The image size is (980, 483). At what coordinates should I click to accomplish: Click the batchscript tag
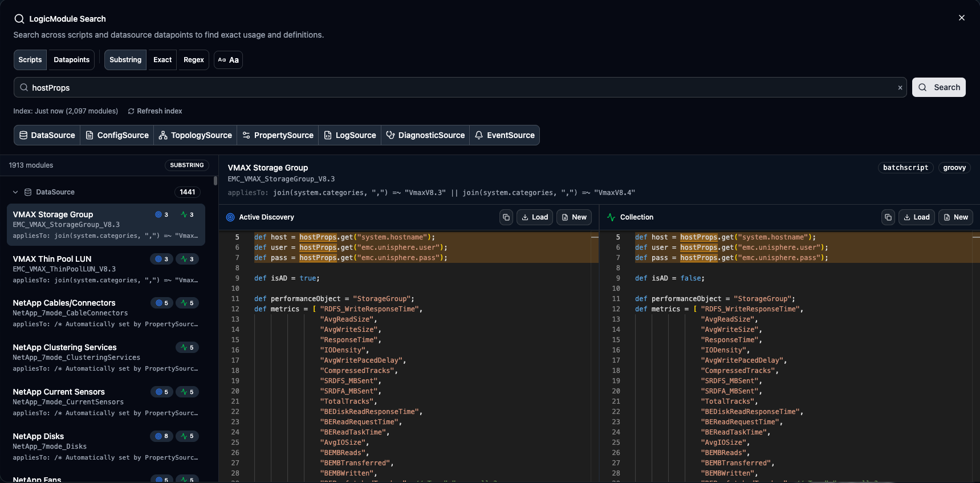(905, 168)
